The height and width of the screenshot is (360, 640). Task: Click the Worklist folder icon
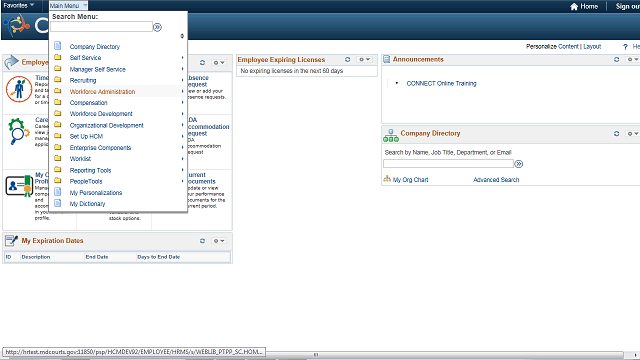[58, 158]
